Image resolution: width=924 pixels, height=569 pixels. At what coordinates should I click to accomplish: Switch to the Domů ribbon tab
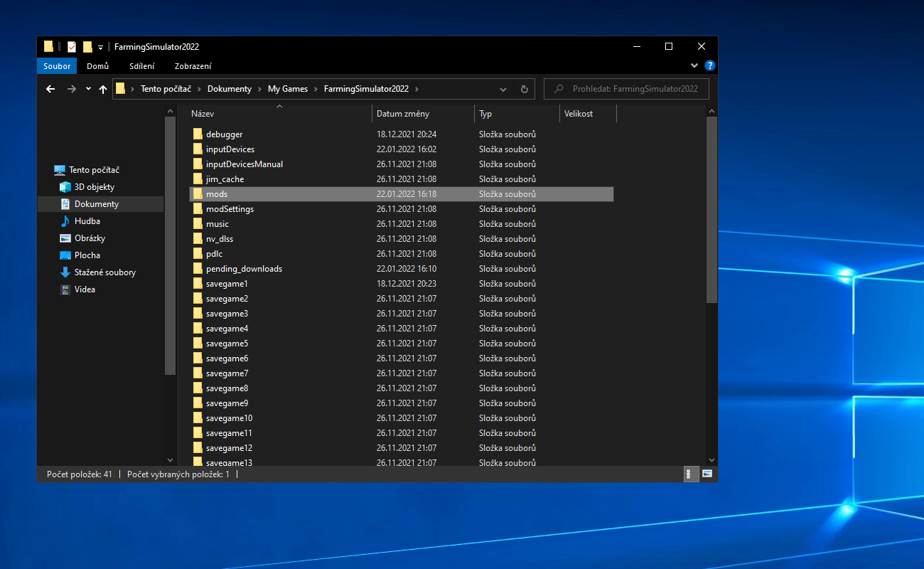(x=98, y=66)
